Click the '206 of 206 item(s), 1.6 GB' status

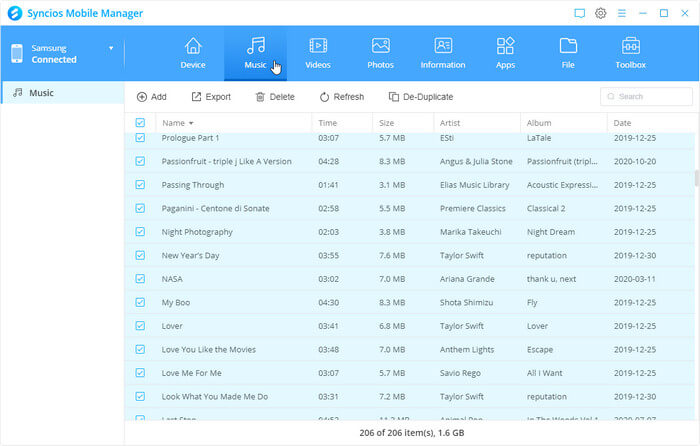[412, 433]
